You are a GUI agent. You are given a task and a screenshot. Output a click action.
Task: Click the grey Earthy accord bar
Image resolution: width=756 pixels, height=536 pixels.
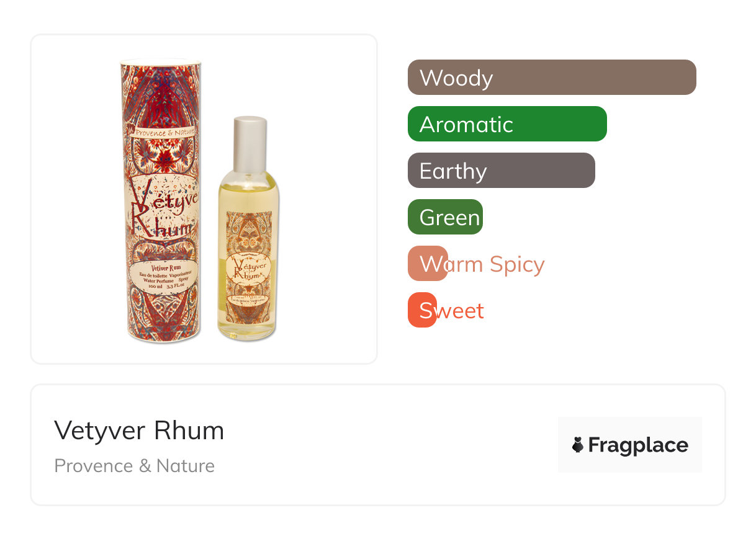tap(502, 171)
